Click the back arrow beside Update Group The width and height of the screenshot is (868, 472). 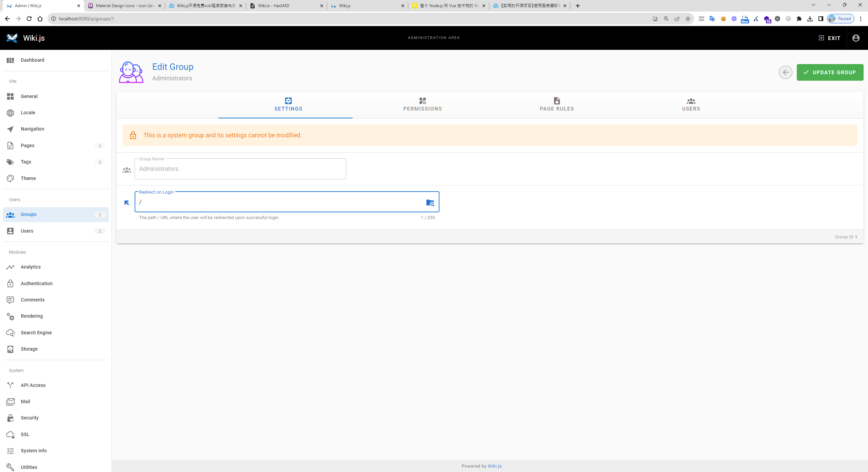(785, 72)
